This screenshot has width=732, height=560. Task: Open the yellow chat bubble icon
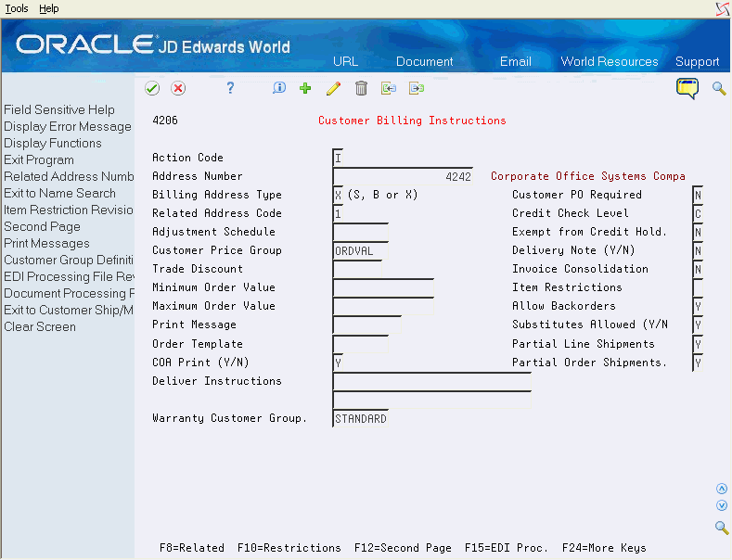[687, 88]
